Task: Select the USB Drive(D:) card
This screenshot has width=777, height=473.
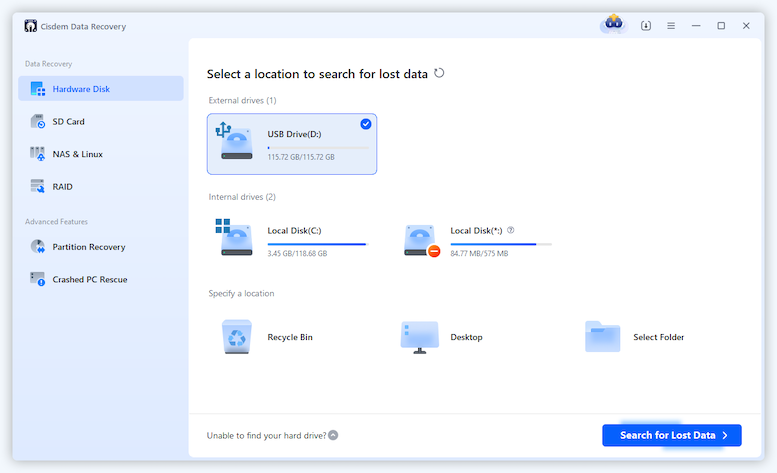Action: [x=292, y=144]
